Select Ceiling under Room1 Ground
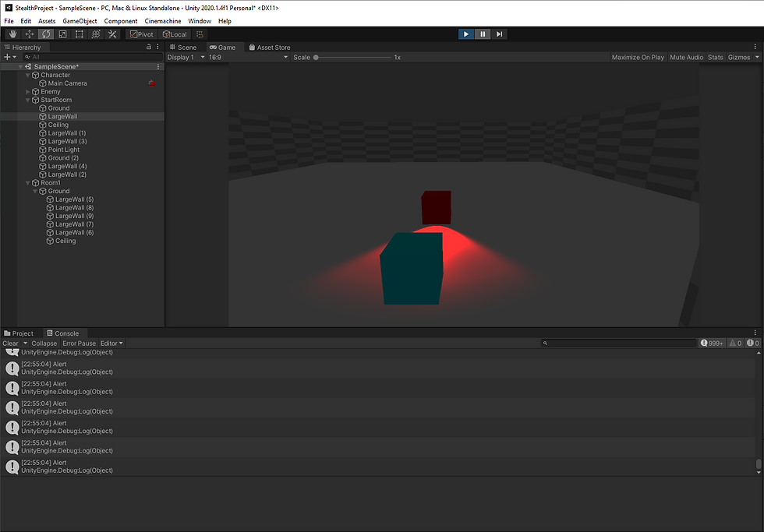Screen dimensions: 764x532 [65, 241]
